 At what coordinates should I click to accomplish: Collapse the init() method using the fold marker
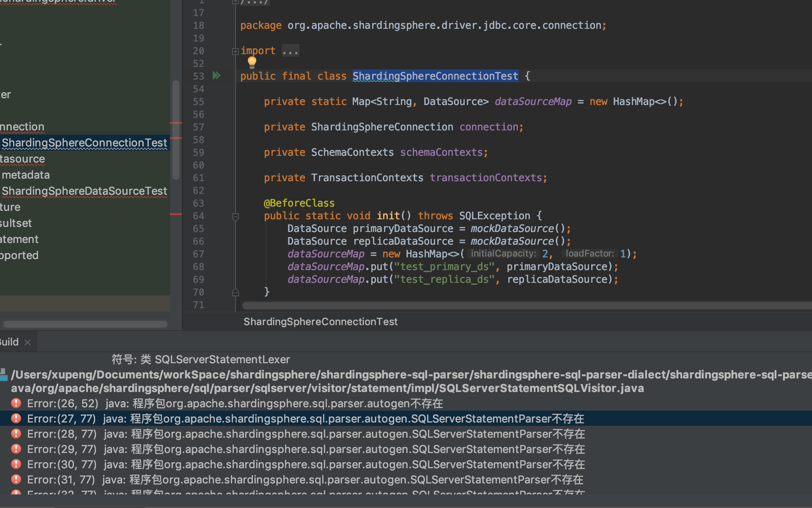[x=236, y=217]
